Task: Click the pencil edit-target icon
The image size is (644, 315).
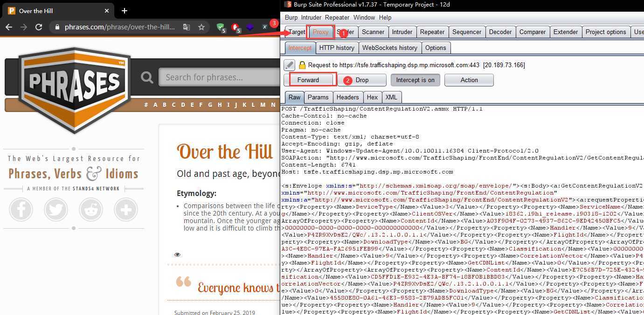Action: pyautogui.click(x=290, y=65)
